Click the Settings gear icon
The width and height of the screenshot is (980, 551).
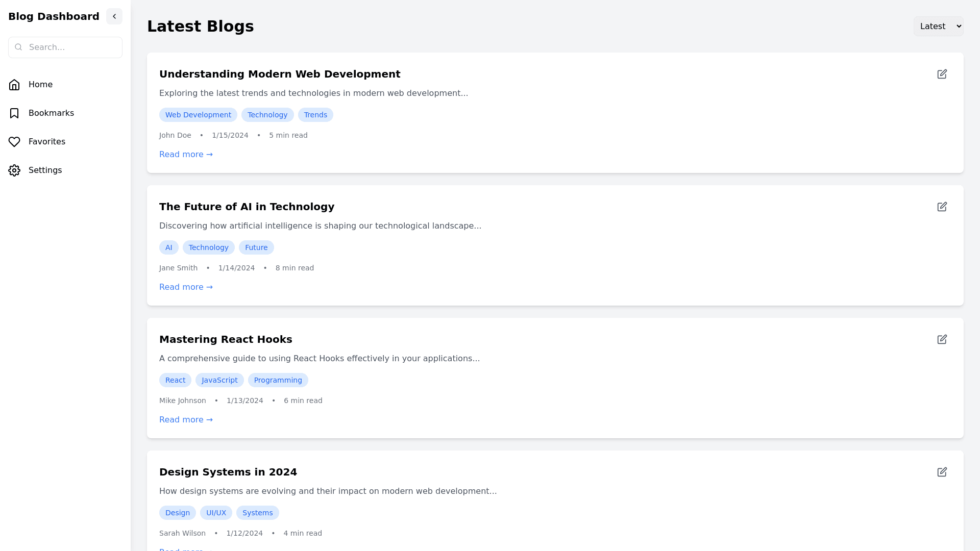point(14,170)
